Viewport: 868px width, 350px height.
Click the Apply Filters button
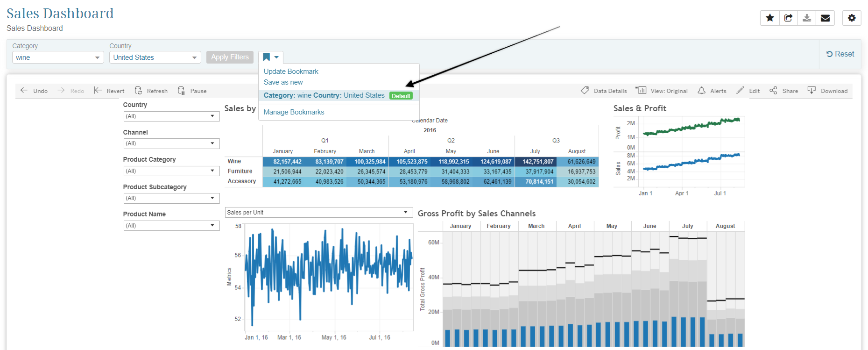point(230,57)
